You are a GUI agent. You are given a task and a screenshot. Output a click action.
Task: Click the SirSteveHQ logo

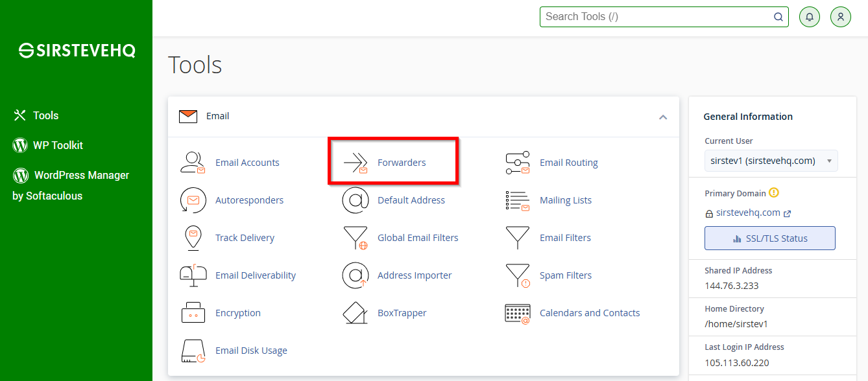coord(77,51)
